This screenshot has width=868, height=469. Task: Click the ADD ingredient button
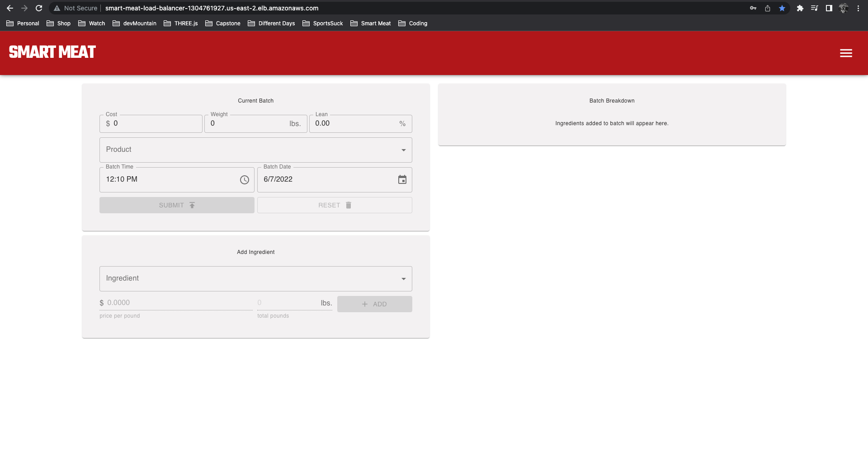click(374, 304)
